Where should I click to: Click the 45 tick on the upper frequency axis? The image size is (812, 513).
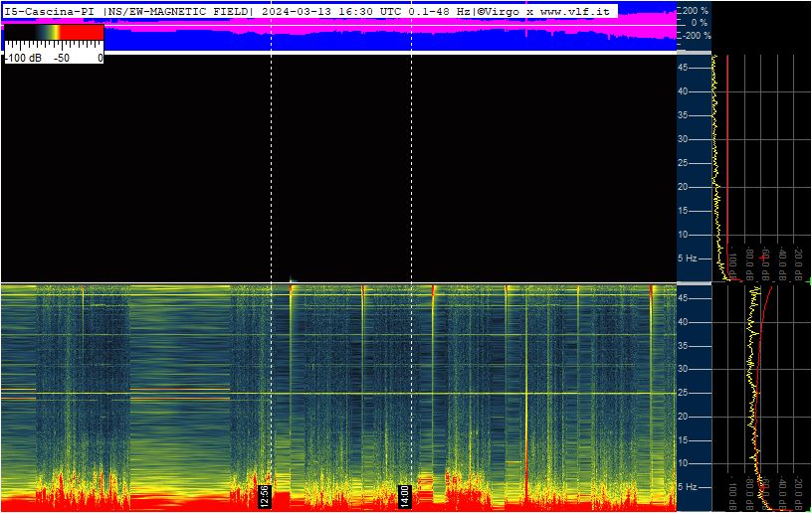(x=683, y=68)
